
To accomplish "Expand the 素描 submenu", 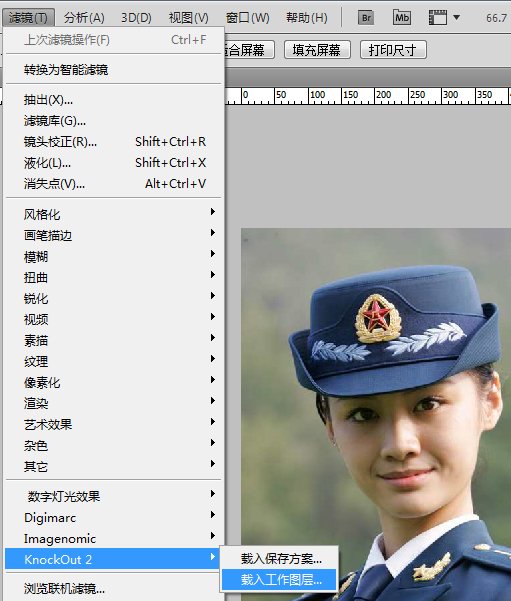I will [114, 340].
